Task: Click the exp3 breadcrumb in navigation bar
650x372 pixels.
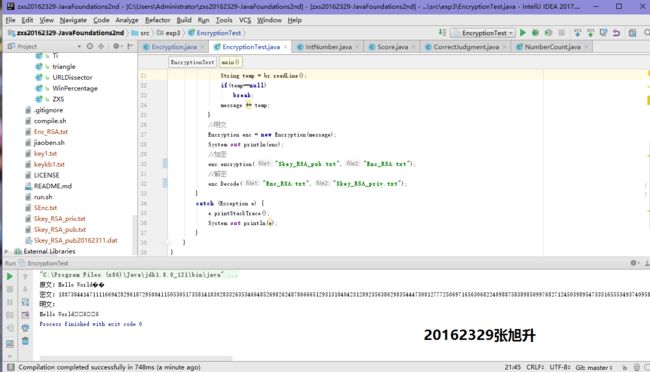Action: pos(169,33)
